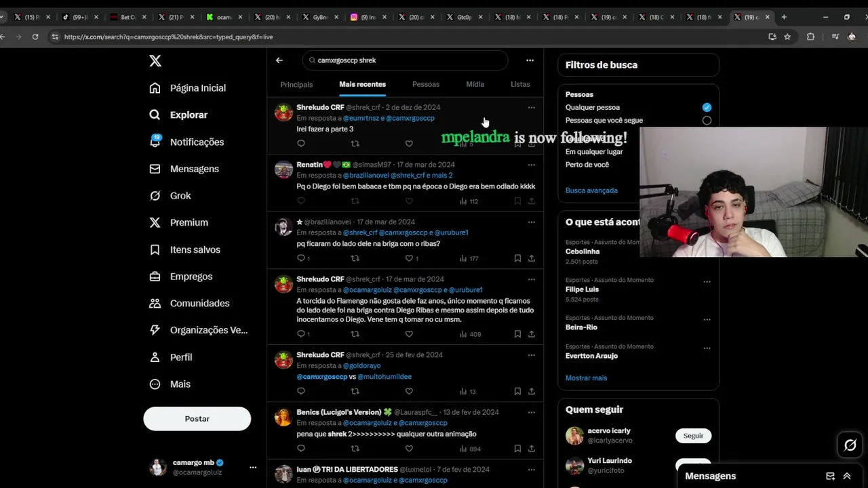Open Premium in sidebar

[x=179, y=222]
